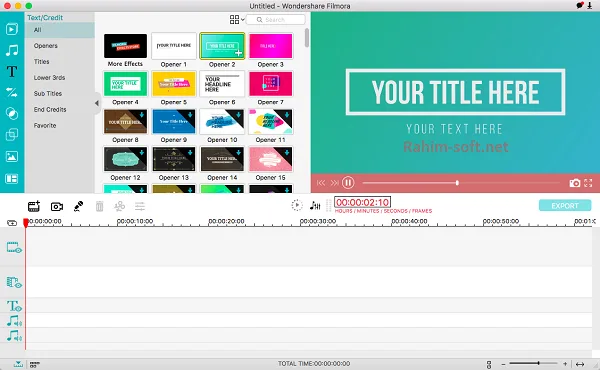Click the delete trash icon in toolbar

click(99, 206)
